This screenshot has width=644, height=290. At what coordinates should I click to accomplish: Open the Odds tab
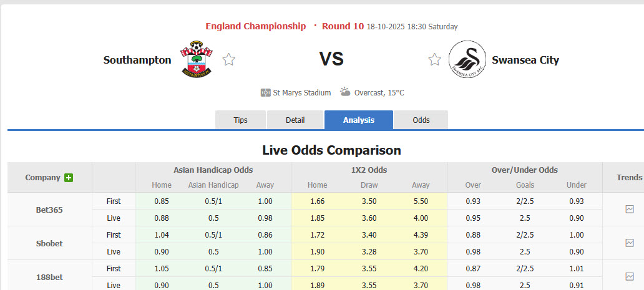(x=421, y=120)
